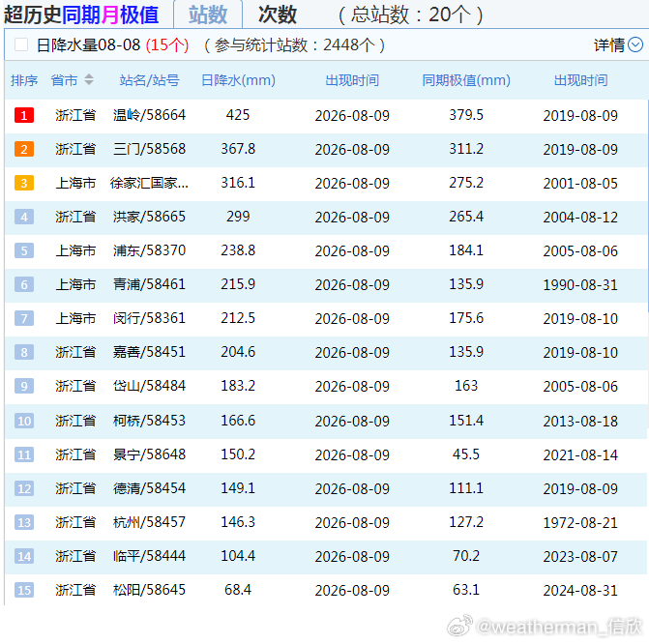649x644 pixels.
Task: Click rainfall value 238.8
Action: [x=238, y=250]
